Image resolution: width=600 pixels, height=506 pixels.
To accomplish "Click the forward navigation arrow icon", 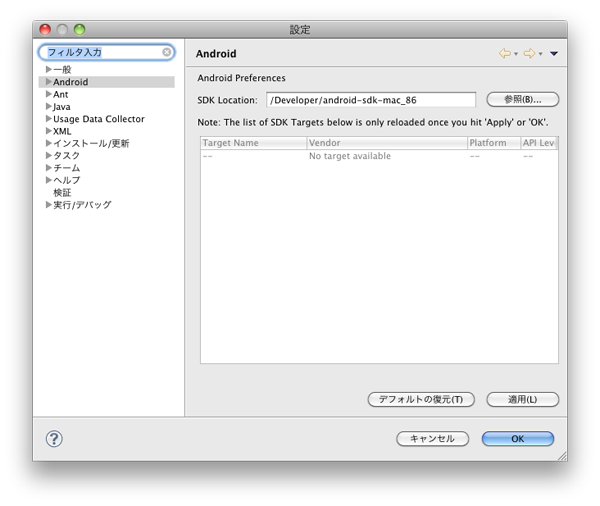I will pyautogui.click(x=529, y=53).
